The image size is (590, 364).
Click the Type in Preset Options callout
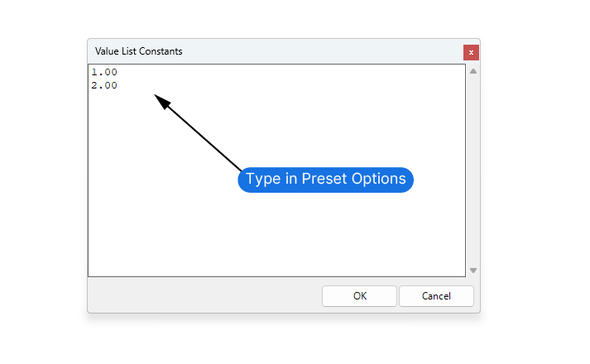tap(325, 179)
